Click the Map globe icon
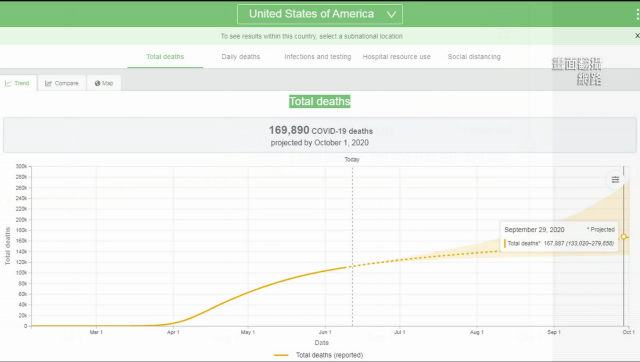 [x=98, y=83]
